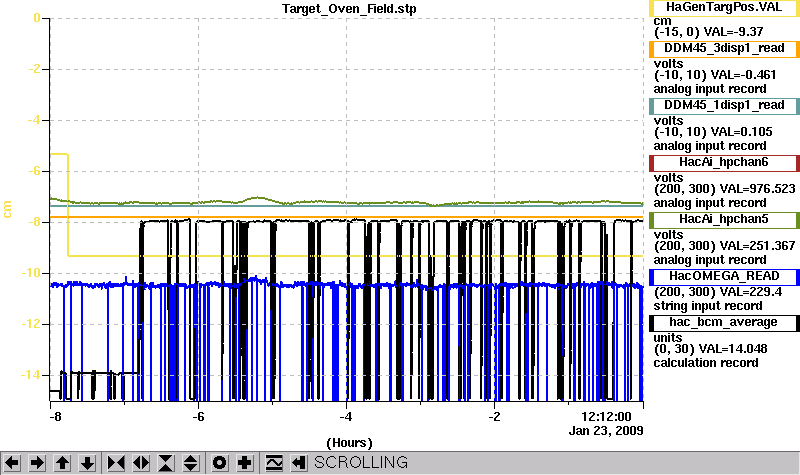Pan the graph right with right-arrow button
This screenshot has height=475, width=800.
pyautogui.click(x=37, y=463)
